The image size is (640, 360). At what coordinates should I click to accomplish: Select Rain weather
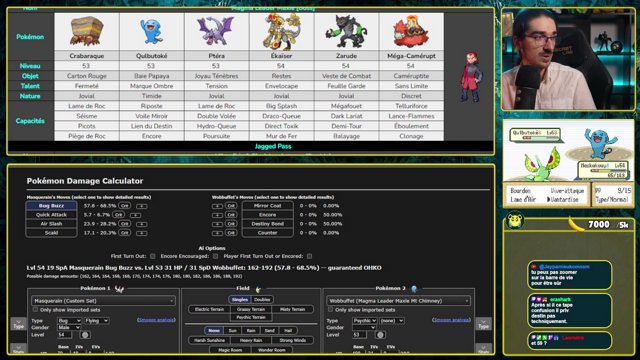pos(251,331)
